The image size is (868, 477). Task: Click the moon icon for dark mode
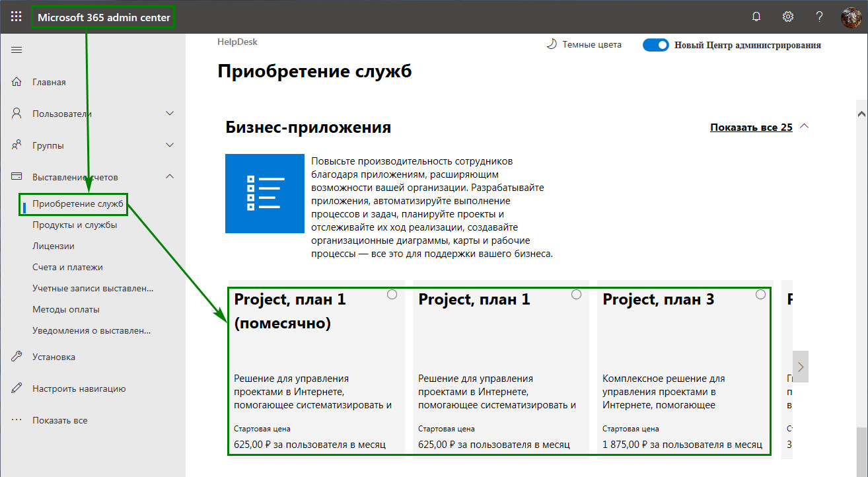[x=551, y=45]
